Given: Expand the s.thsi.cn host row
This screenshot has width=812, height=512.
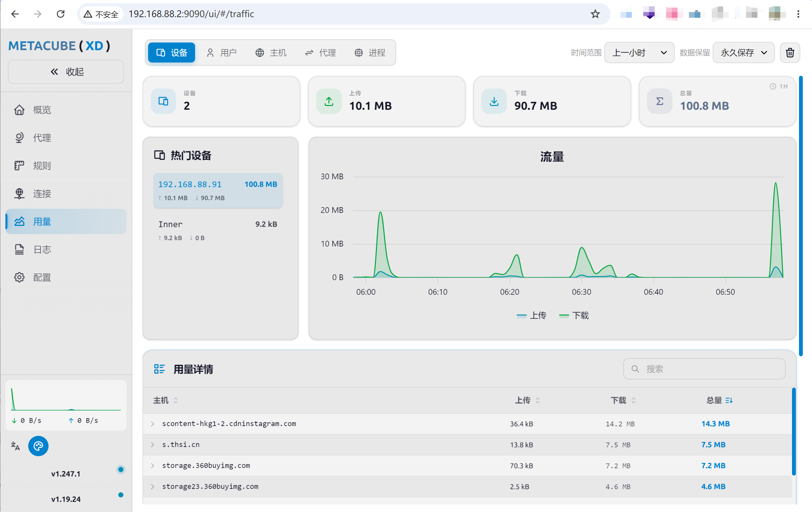Looking at the screenshot, I should coord(467,444).
